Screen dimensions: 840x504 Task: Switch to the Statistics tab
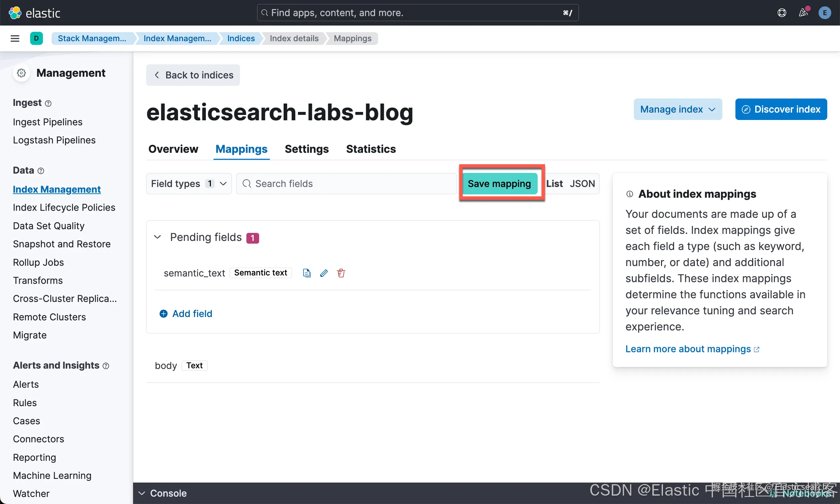[x=371, y=149]
